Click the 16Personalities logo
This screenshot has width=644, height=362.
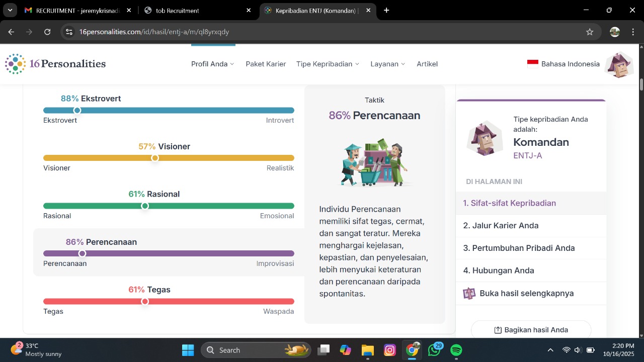tap(55, 64)
